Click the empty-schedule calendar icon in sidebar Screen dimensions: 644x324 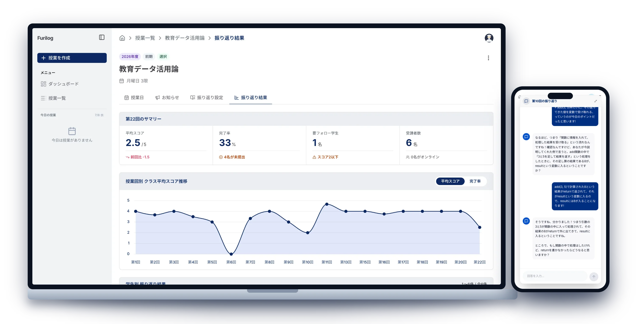pos(72,131)
